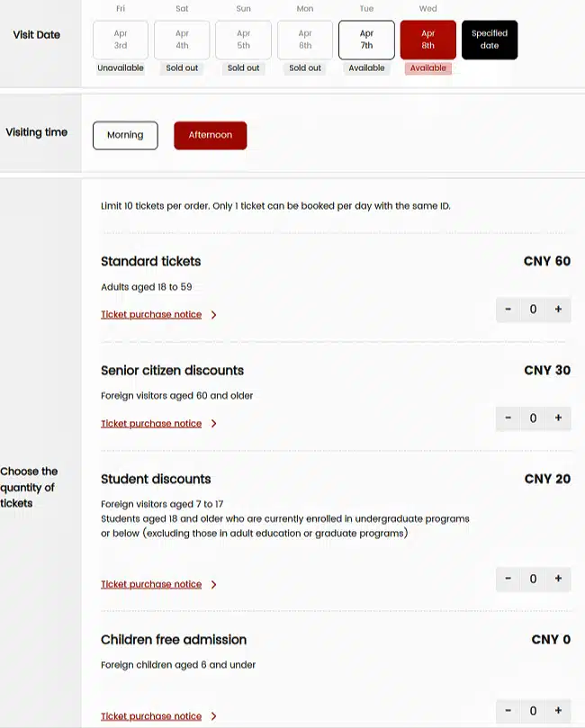Decrease Standard tickets quantity with minus
Viewport: 585px width, 728px height.
click(508, 310)
